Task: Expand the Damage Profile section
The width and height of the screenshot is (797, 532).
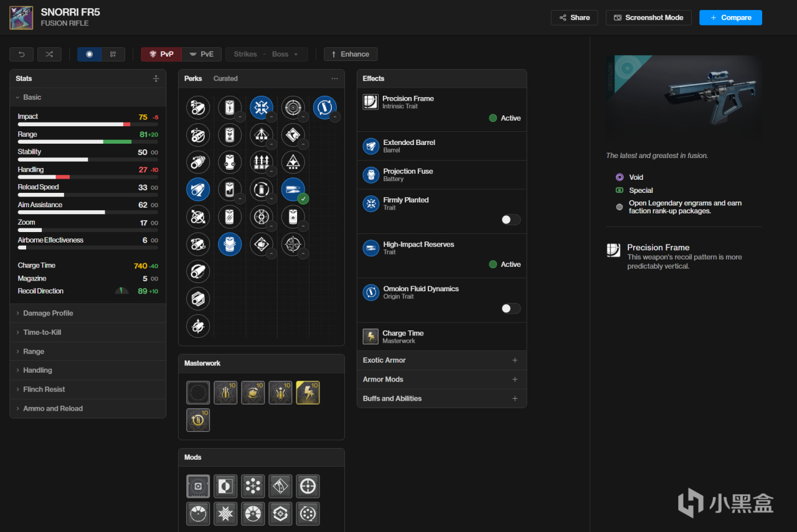Action: click(88, 313)
